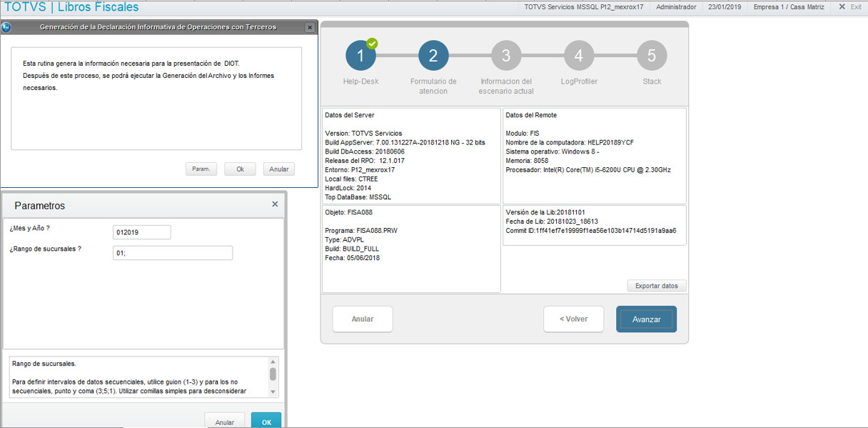Click Anular in the DIOT generation dialog

point(279,169)
